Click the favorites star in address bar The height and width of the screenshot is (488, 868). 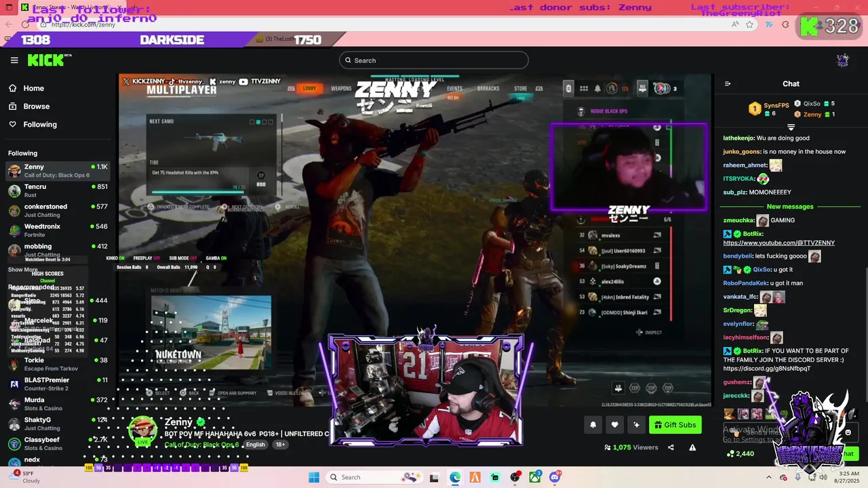[x=749, y=24]
